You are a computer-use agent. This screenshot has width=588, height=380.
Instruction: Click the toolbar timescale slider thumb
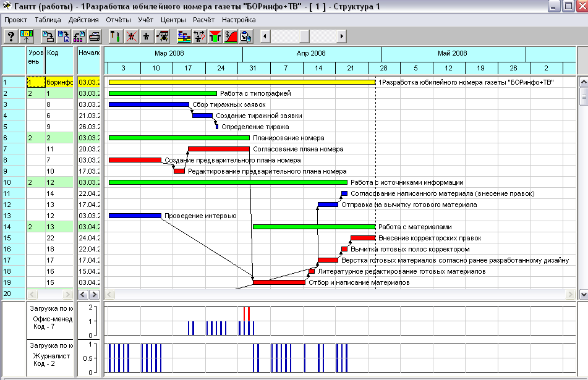pyautogui.click(x=304, y=36)
